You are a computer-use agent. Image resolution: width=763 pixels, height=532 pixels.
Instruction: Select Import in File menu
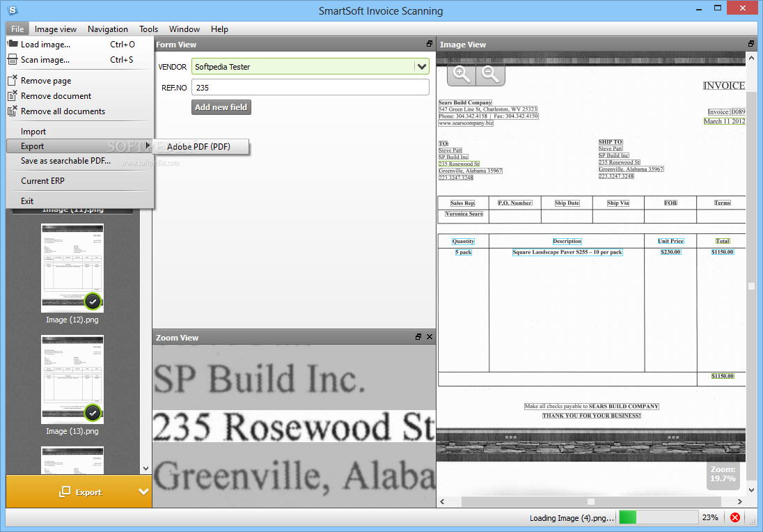[80, 132]
